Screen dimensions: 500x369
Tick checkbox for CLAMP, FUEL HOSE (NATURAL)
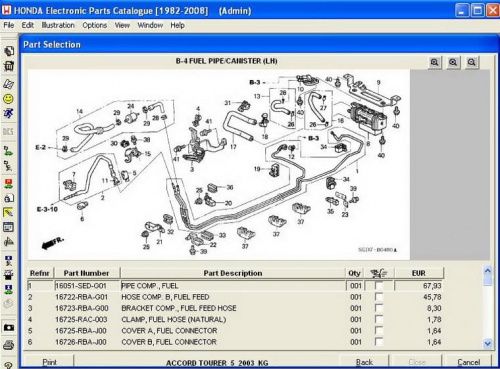[x=379, y=319]
